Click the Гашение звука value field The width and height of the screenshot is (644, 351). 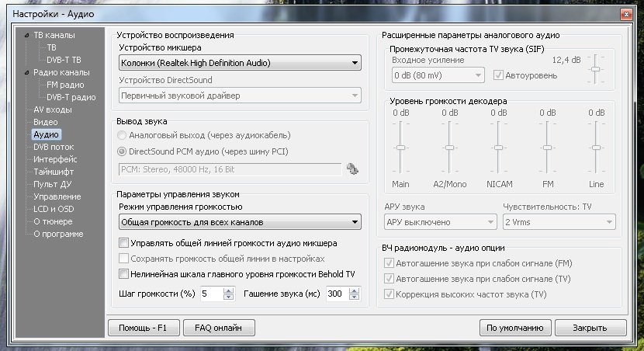335,294
